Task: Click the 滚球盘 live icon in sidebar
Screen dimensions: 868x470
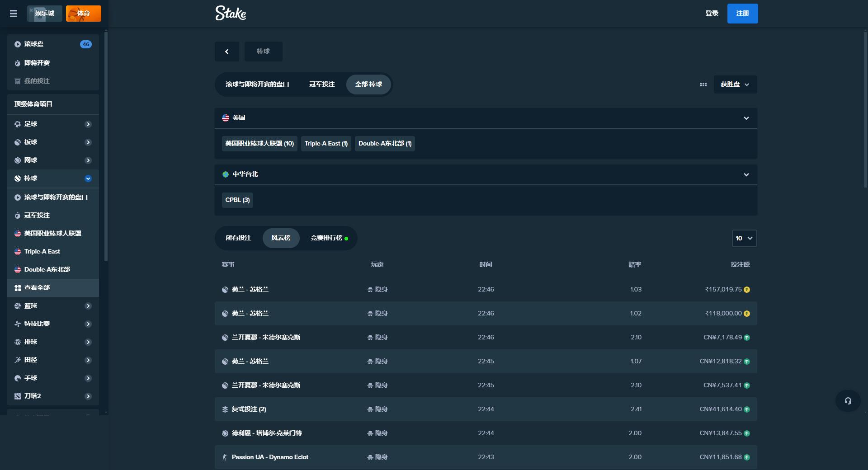Action: (x=17, y=44)
